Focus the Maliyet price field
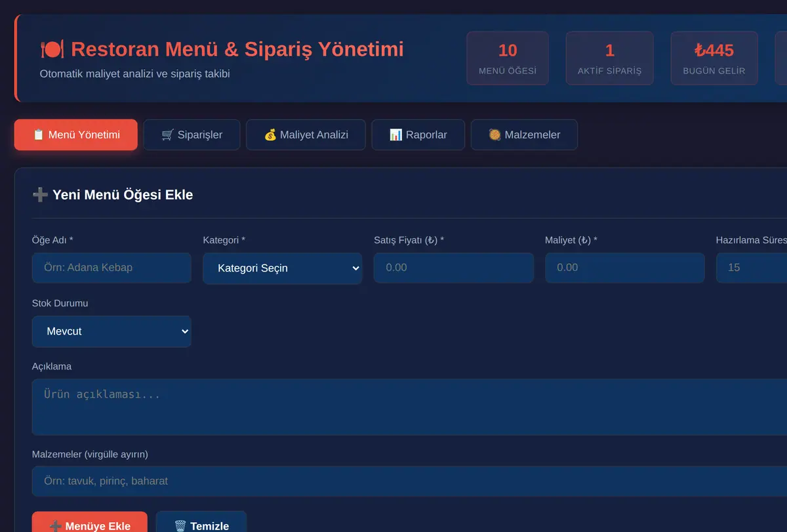 625,268
